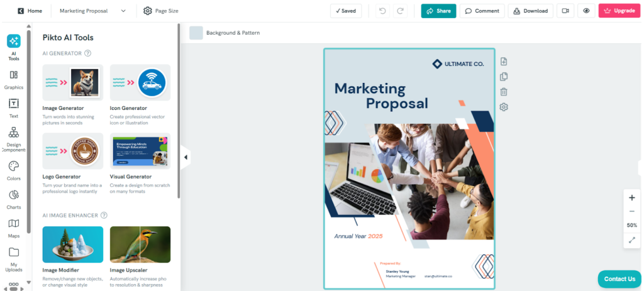Viewport: 644px width, 291px height.
Task: Zoom out with the minus button
Action: 631,211
